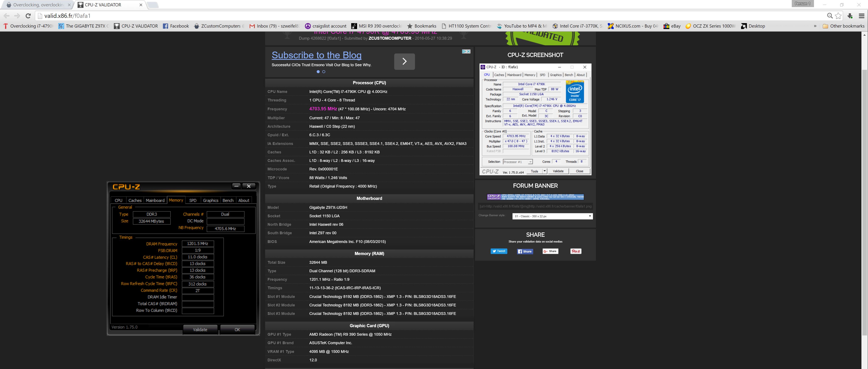Open the HT1100 System Control bookmark
Viewport: 868px width, 369px height.
tap(466, 26)
